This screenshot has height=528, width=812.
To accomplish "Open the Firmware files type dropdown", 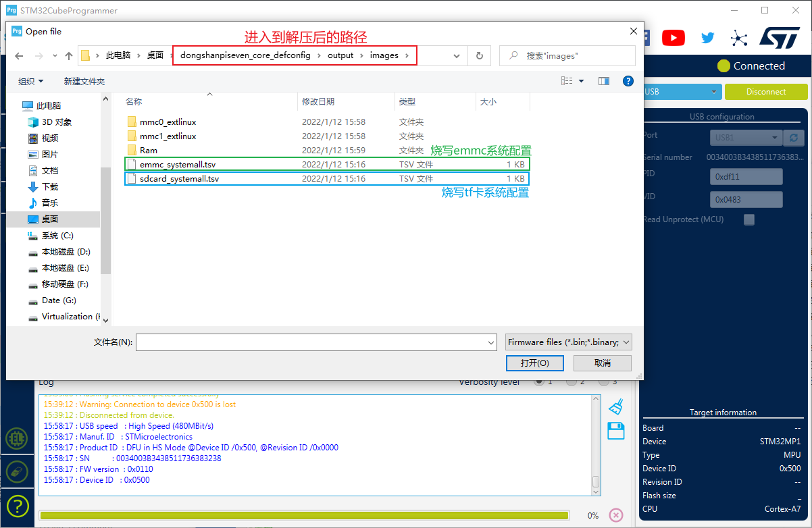I will click(x=568, y=342).
